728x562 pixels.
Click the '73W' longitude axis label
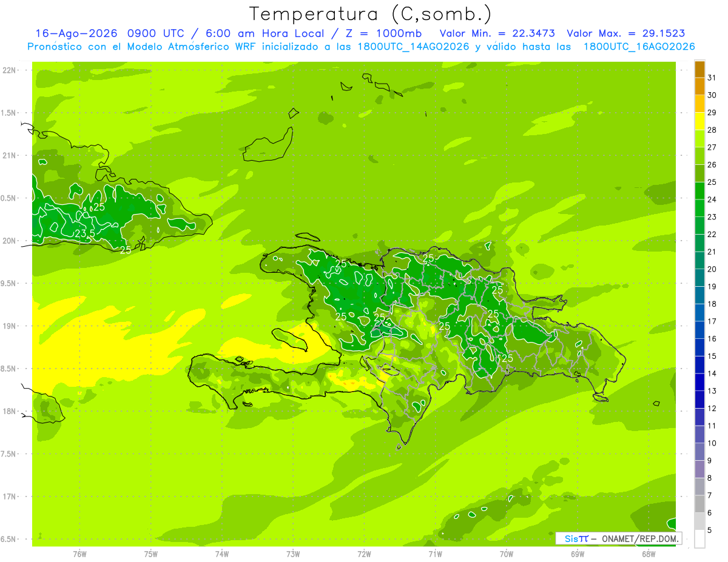coord(293,554)
